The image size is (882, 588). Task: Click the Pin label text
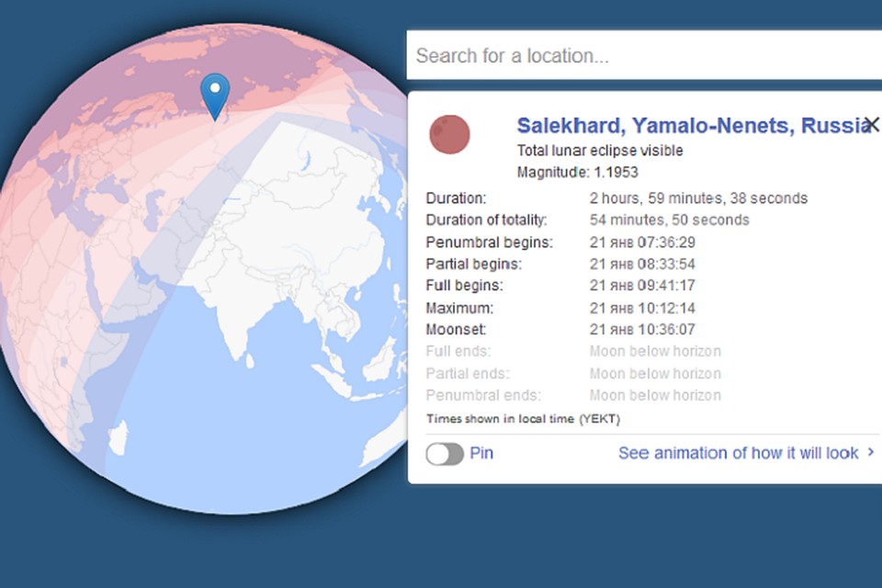click(481, 453)
